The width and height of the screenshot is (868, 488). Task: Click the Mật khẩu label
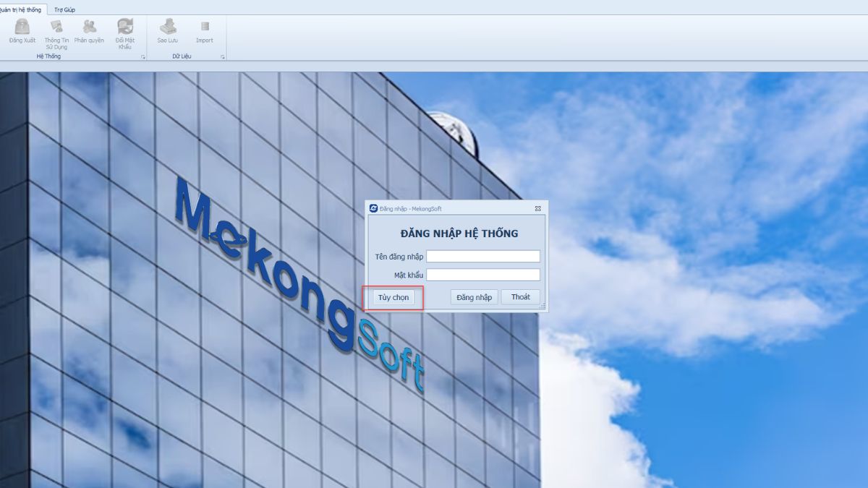pyautogui.click(x=409, y=275)
